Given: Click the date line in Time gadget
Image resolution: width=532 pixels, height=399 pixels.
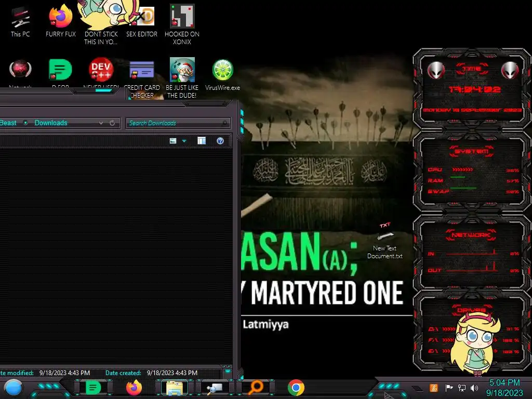Looking at the screenshot, I should pyautogui.click(x=472, y=110).
